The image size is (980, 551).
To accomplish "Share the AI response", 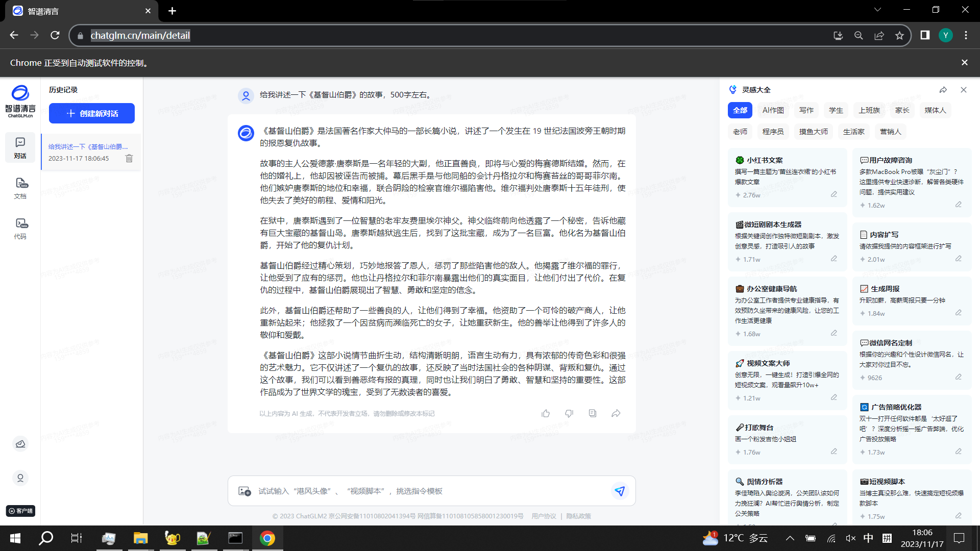I will click(x=616, y=413).
